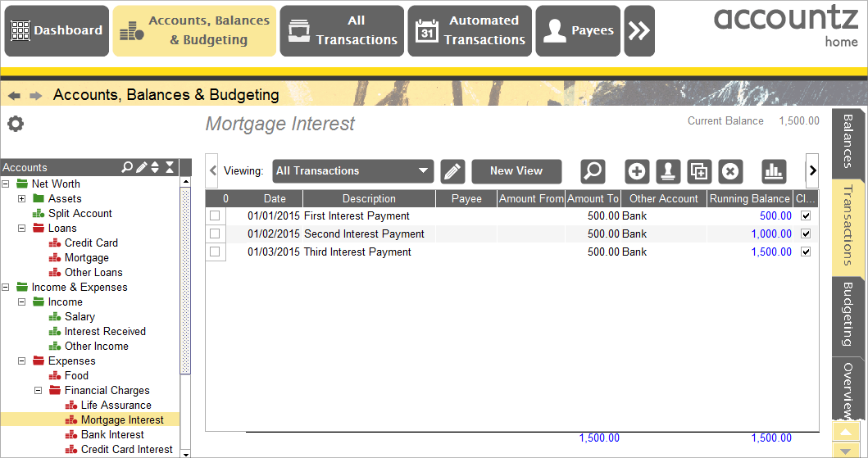Image resolution: width=868 pixels, height=458 pixels.
Task: Click accounts tree scrollbar down arrow
Action: coord(186,454)
